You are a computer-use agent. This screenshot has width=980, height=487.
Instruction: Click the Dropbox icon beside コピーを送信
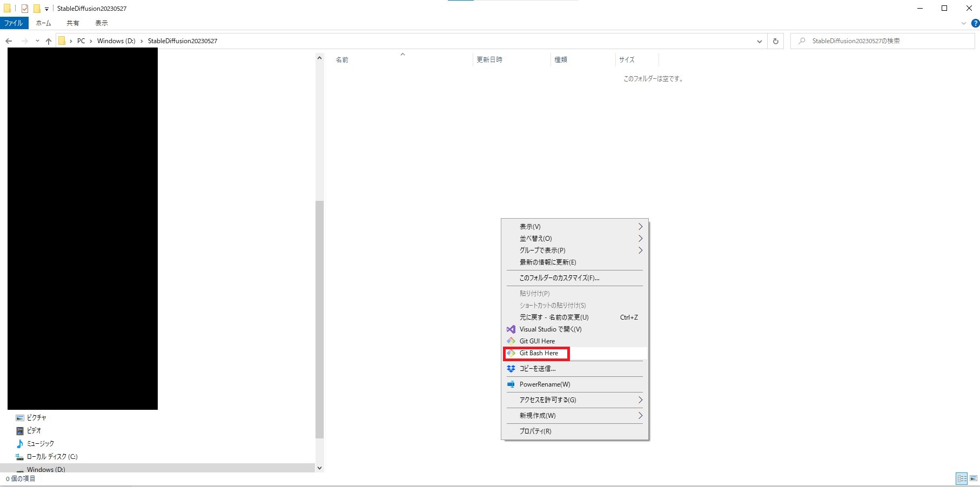point(511,369)
